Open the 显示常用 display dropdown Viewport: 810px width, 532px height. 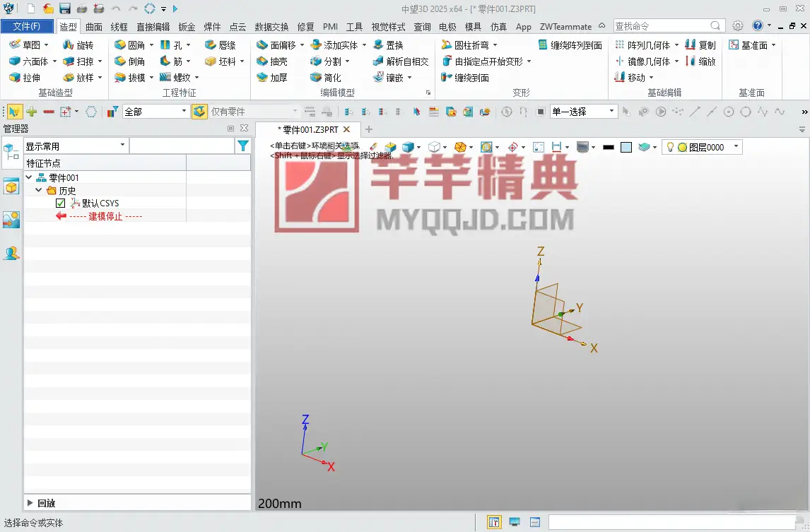coord(76,146)
